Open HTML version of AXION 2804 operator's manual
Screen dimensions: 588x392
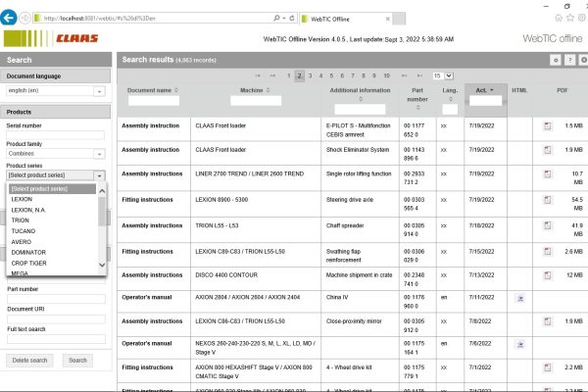(521, 295)
